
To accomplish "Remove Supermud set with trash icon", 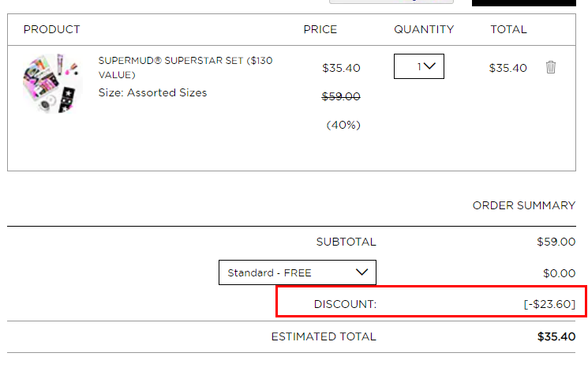I will click(550, 67).
